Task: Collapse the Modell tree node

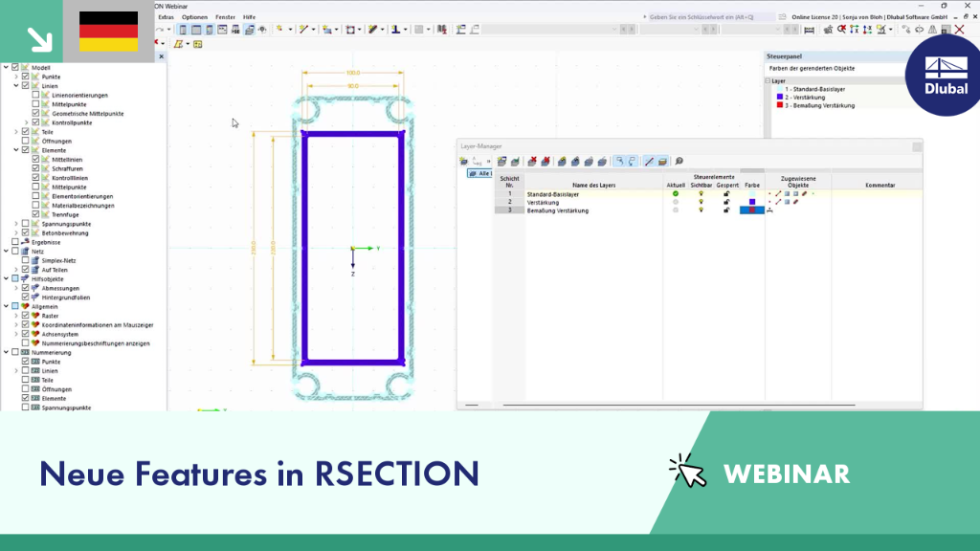Action: coord(6,68)
